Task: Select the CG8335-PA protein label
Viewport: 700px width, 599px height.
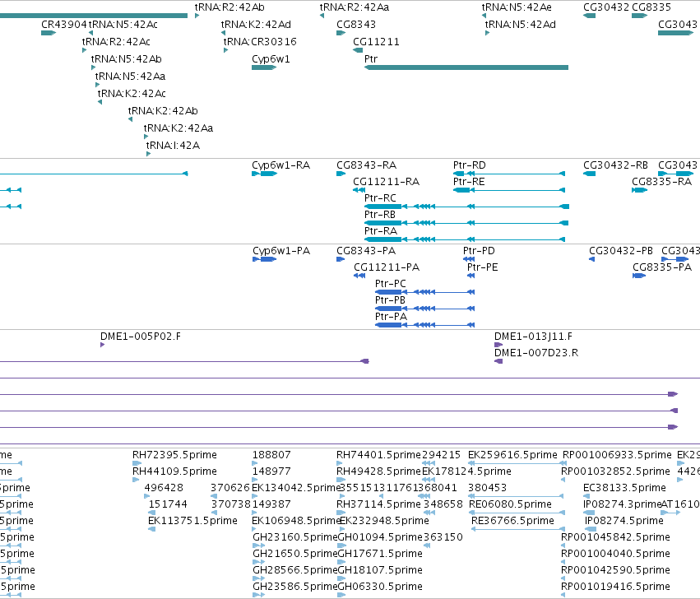Action: pos(662,267)
